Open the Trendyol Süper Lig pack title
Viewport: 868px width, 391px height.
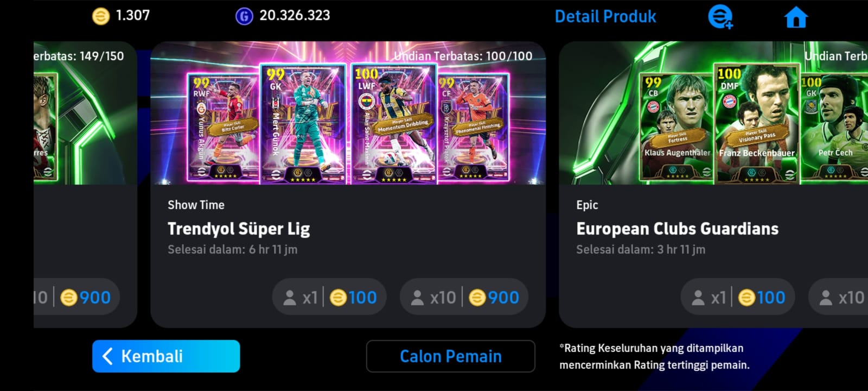[x=239, y=229]
